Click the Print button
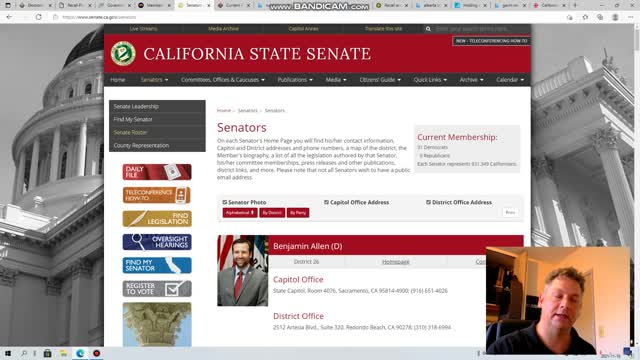 point(510,212)
